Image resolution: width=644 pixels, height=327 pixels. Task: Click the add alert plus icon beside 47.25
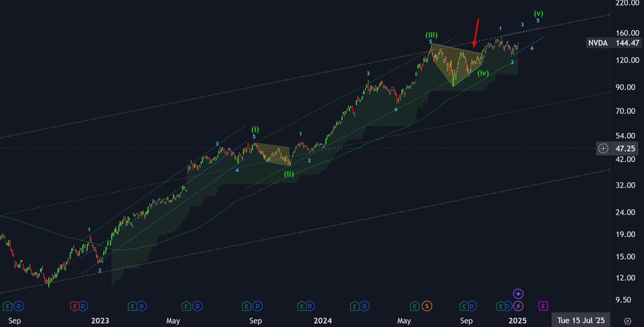click(x=603, y=148)
